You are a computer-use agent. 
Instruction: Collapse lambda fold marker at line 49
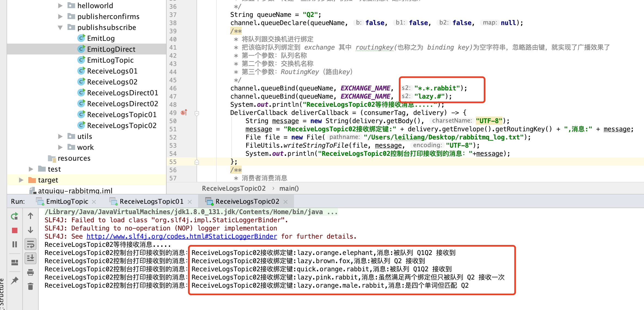(197, 113)
